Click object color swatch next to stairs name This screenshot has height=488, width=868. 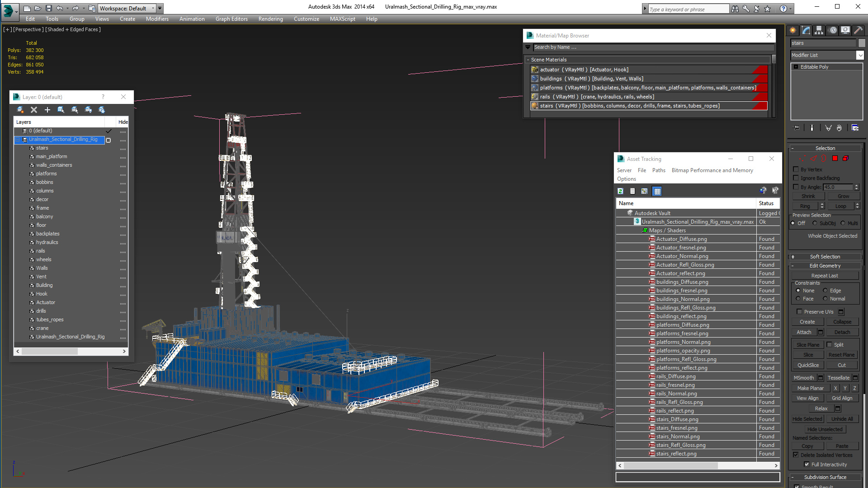[x=862, y=43]
